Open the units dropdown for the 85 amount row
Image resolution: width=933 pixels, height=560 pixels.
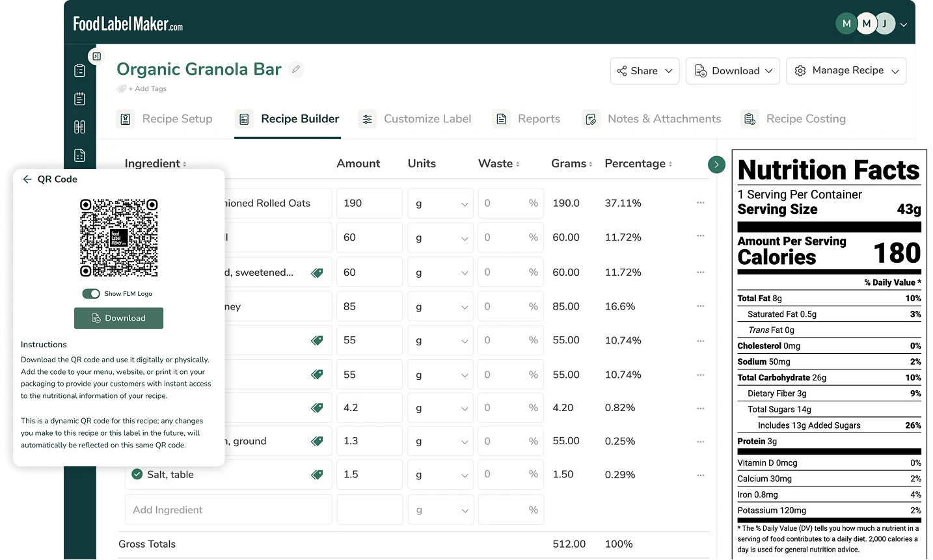click(x=442, y=306)
